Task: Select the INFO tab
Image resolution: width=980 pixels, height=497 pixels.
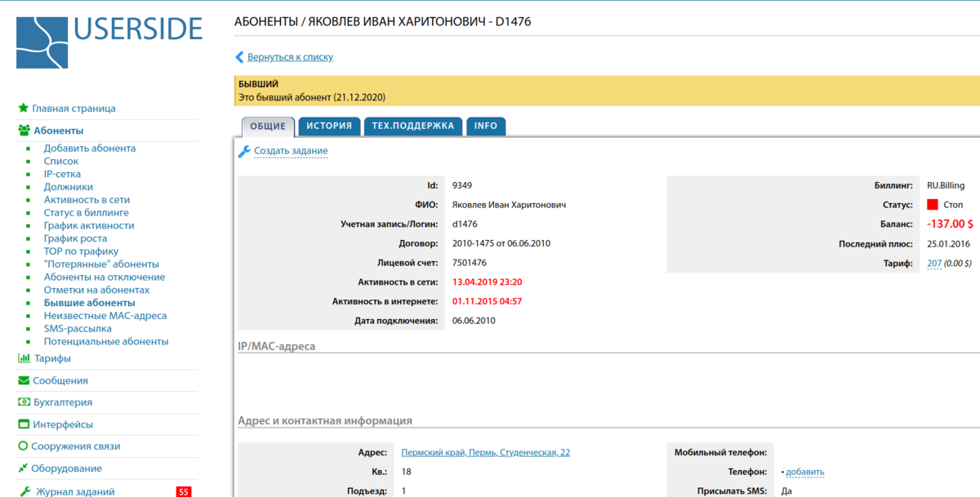Action: click(x=486, y=126)
